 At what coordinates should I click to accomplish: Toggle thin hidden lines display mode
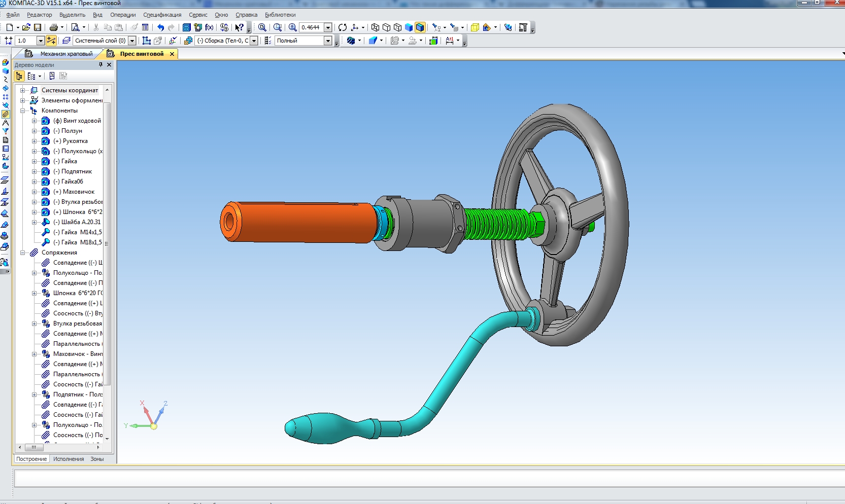coord(398,27)
